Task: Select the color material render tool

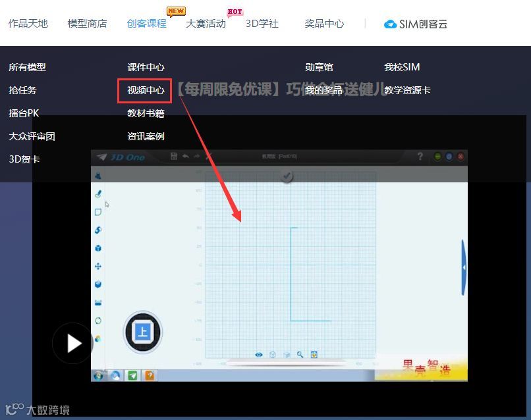Action: click(x=98, y=338)
